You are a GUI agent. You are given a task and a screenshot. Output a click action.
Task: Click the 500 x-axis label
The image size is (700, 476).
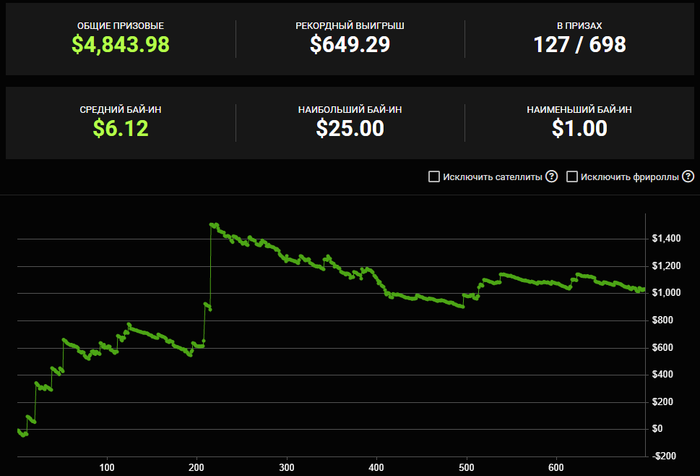click(x=467, y=468)
